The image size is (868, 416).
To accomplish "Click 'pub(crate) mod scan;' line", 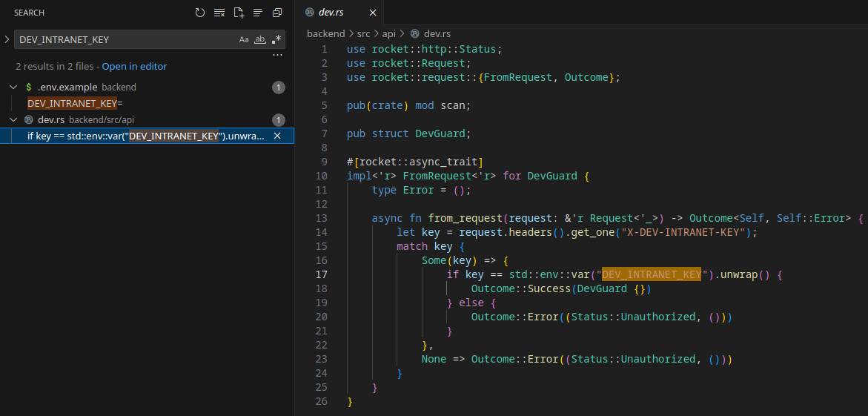I will tap(408, 105).
